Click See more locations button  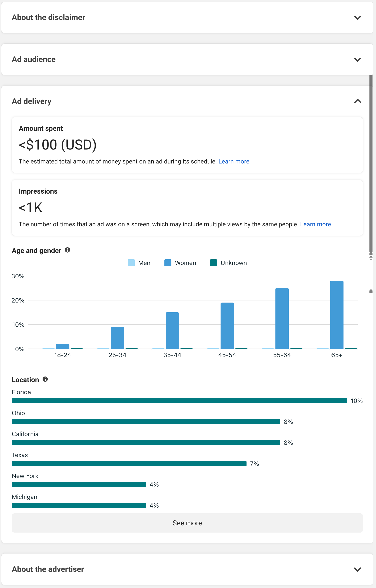coord(187,523)
